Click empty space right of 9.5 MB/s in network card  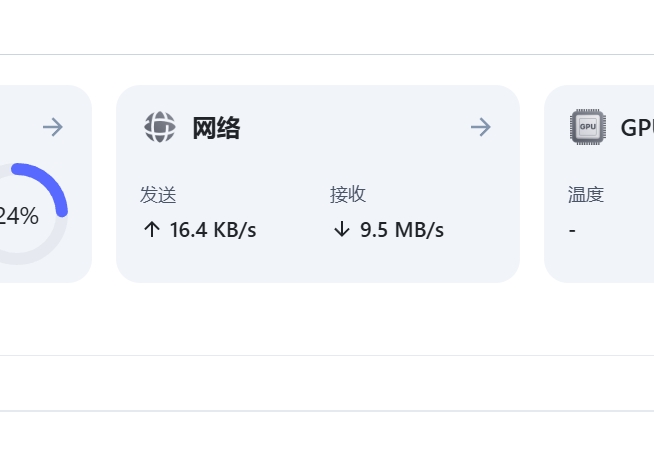tap(480, 230)
